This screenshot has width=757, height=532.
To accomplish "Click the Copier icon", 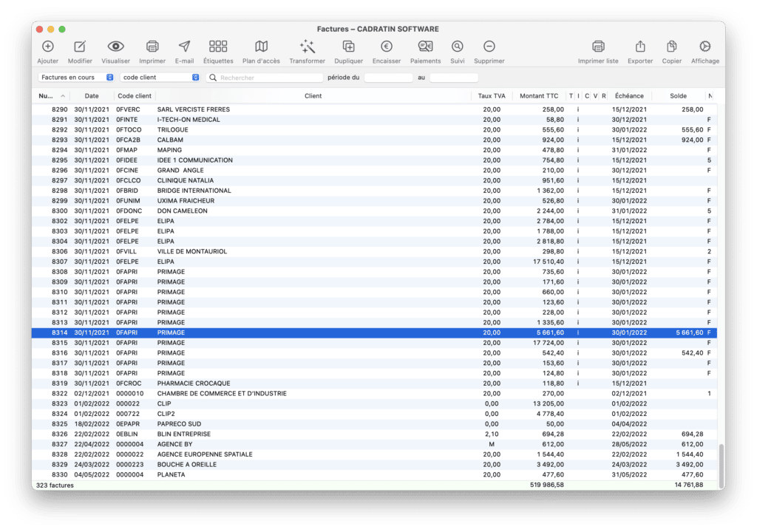I will [671, 47].
